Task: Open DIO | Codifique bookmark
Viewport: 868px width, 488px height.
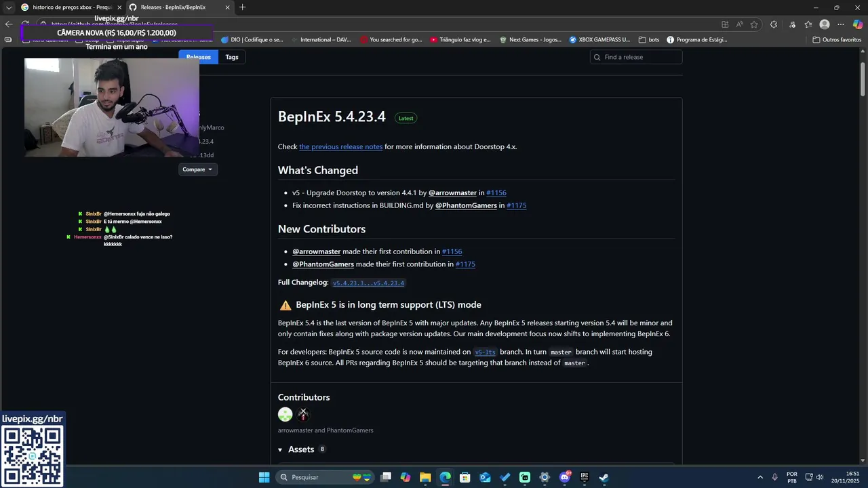Action: pos(252,39)
